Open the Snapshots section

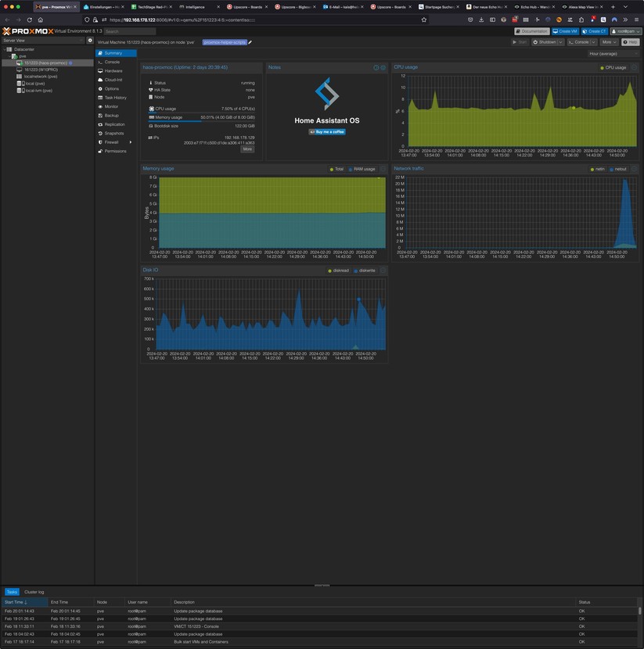pos(114,134)
